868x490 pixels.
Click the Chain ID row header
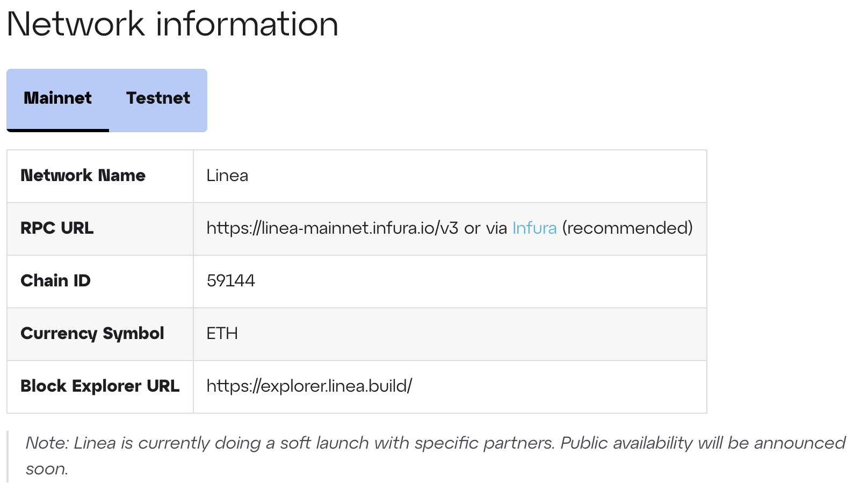click(x=55, y=280)
